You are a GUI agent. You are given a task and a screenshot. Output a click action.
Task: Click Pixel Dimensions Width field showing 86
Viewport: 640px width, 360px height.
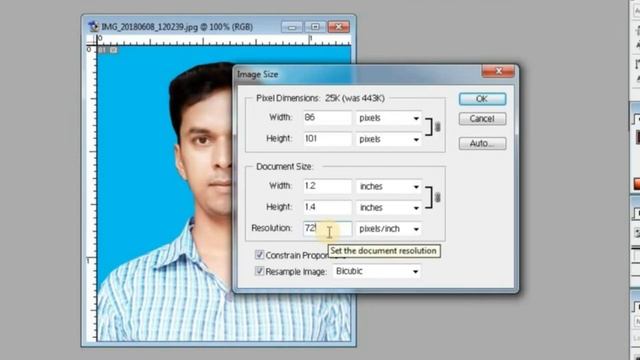click(327, 118)
